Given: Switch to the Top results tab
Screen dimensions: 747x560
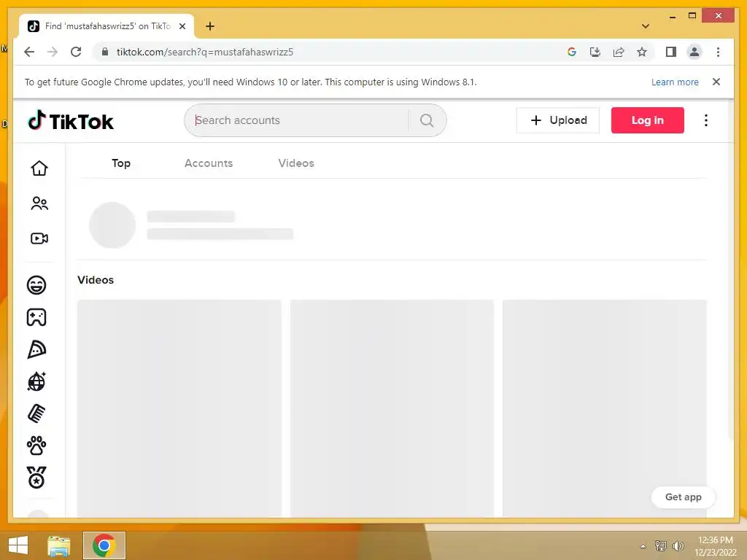Looking at the screenshot, I should click(121, 163).
